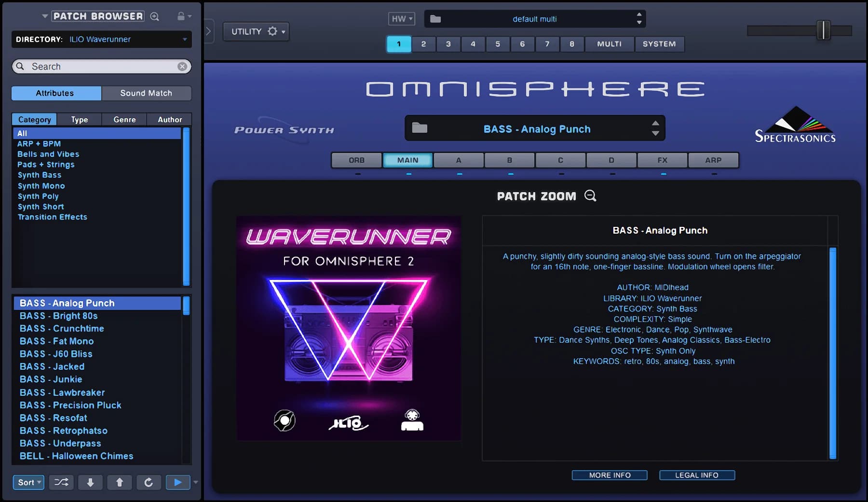The image size is (868, 502).
Task: Open the SYSTEM tab
Action: tap(660, 44)
